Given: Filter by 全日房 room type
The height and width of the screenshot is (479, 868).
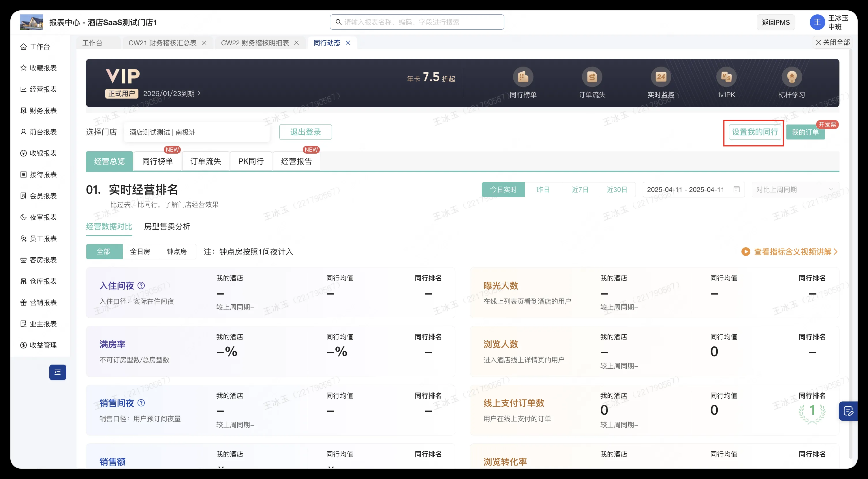Looking at the screenshot, I should 141,252.
